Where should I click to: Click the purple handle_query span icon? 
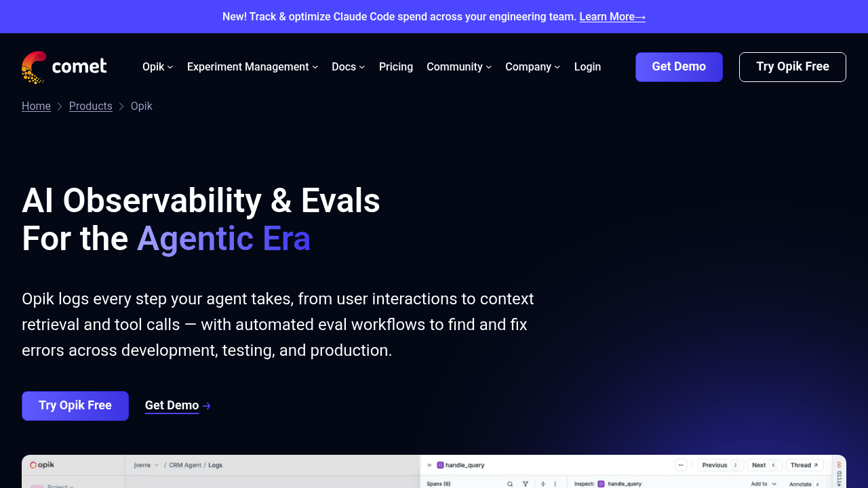(x=440, y=465)
